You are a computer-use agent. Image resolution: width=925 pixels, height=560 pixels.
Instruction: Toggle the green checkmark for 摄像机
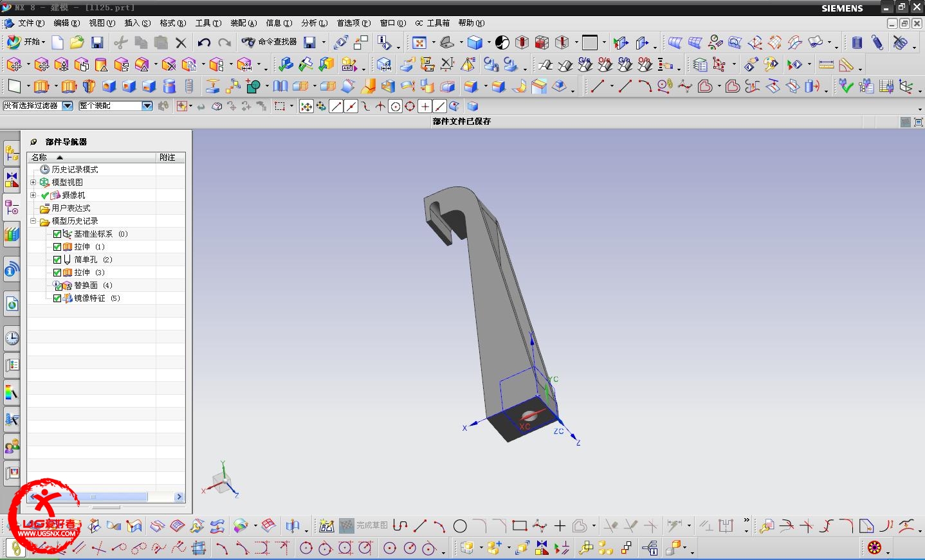click(45, 195)
